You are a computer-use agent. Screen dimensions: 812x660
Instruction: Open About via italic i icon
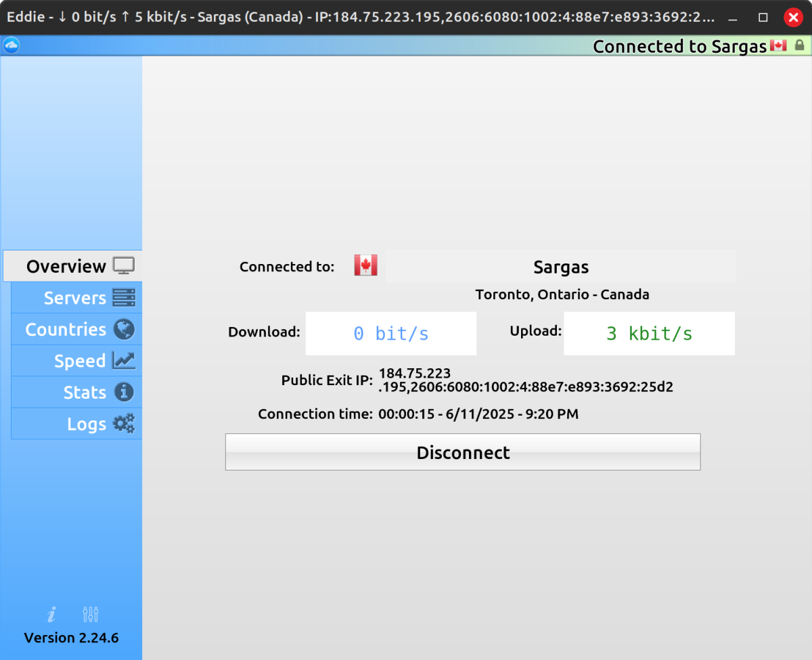51,614
